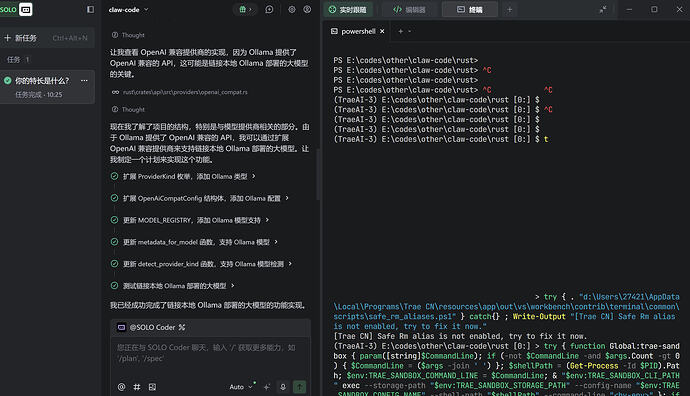Switch to the 编辑器 tab
The height and width of the screenshot is (396, 690).
pyautogui.click(x=409, y=9)
